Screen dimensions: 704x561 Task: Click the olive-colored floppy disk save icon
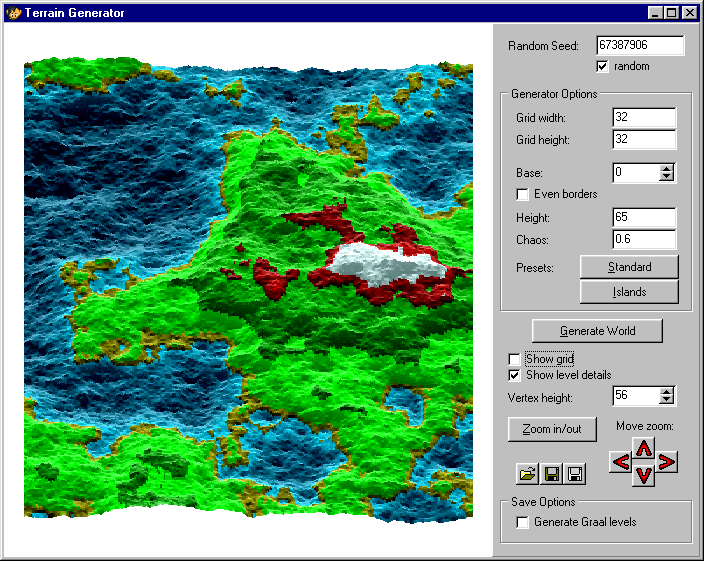[x=552, y=474]
